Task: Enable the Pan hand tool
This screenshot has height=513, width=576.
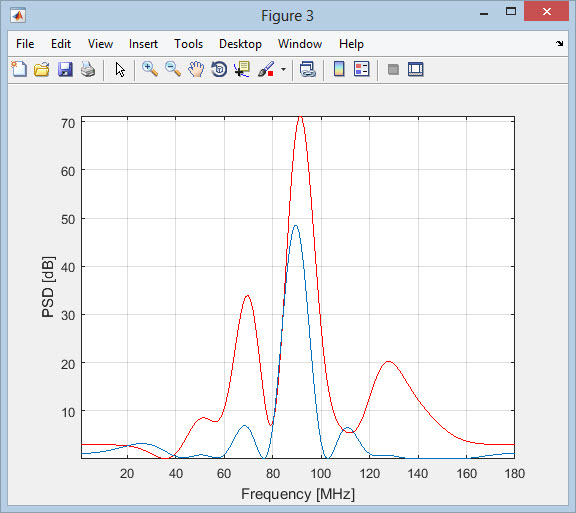Action: pyautogui.click(x=196, y=69)
